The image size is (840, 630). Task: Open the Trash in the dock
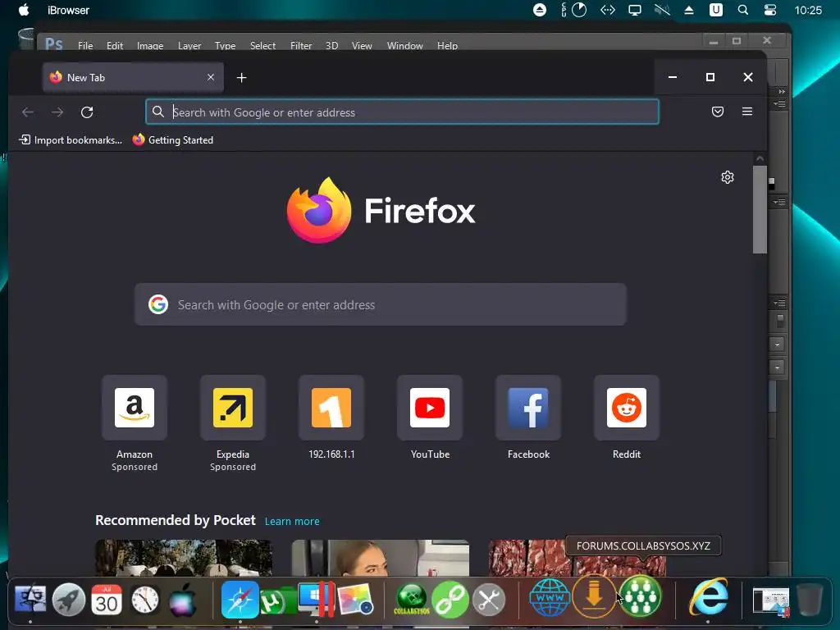[809, 599]
